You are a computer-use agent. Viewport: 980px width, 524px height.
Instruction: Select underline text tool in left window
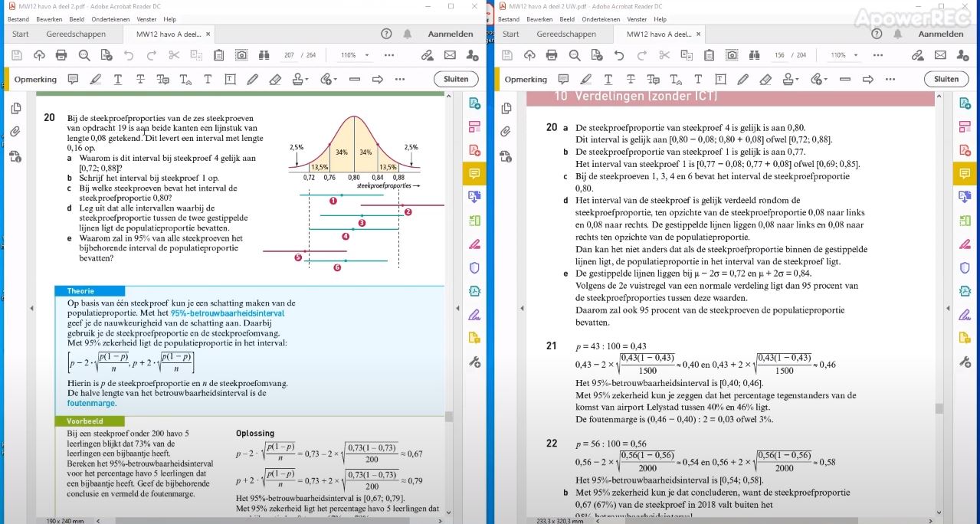point(117,79)
